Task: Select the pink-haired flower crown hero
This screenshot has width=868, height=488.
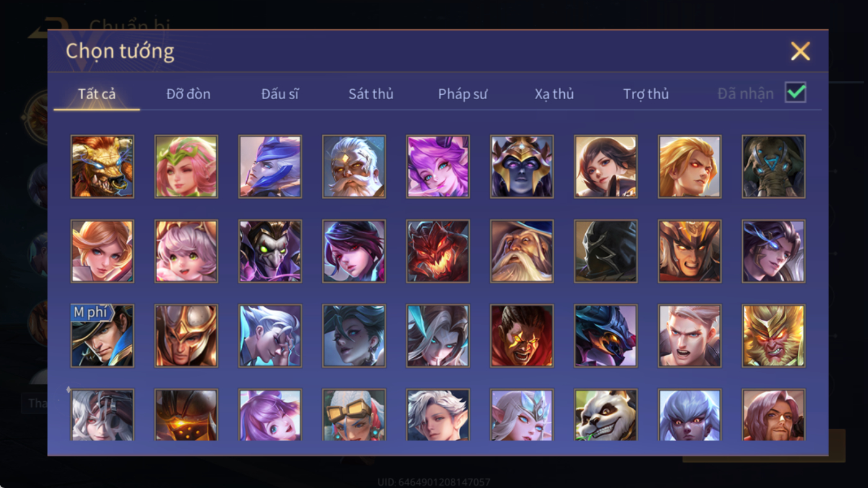Action: (186, 167)
